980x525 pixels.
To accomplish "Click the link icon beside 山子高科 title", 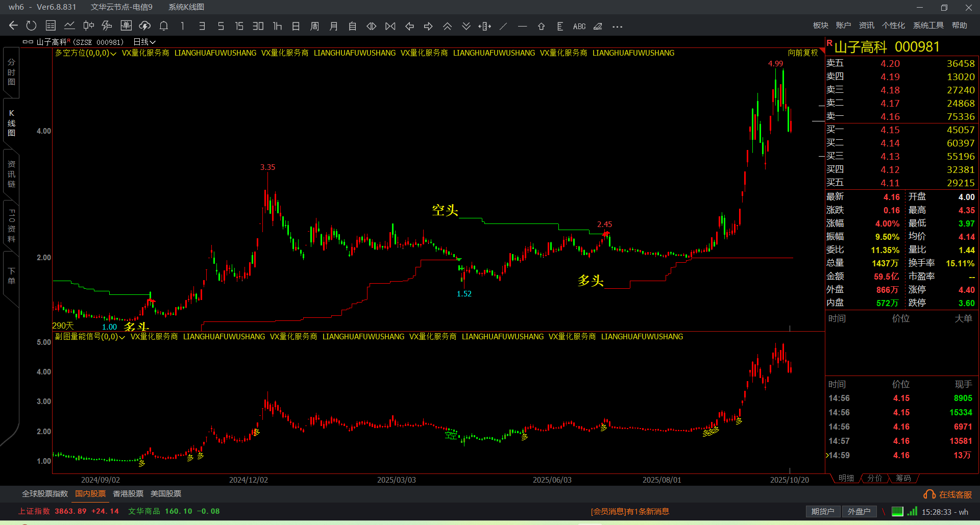I will (28, 42).
